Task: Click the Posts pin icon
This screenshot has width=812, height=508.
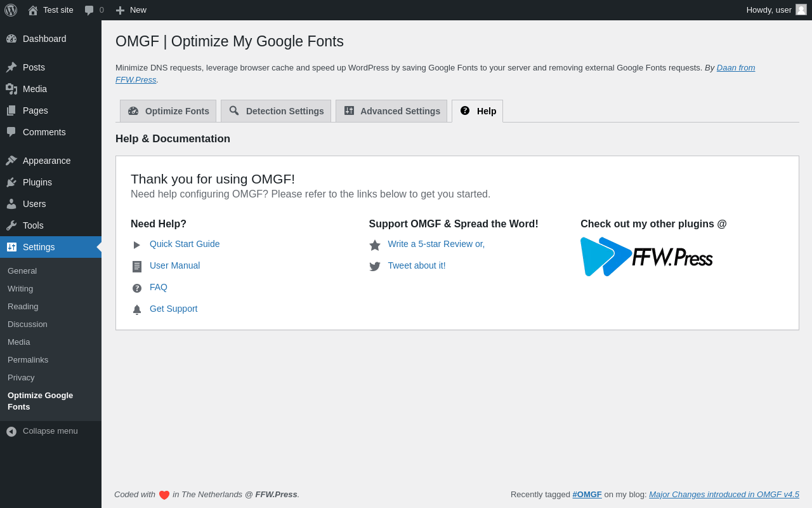Action: point(11,67)
